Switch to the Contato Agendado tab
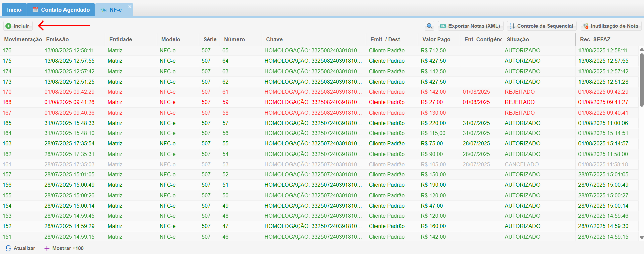This screenshot has height=254, width=644. (x=61, y=10)
